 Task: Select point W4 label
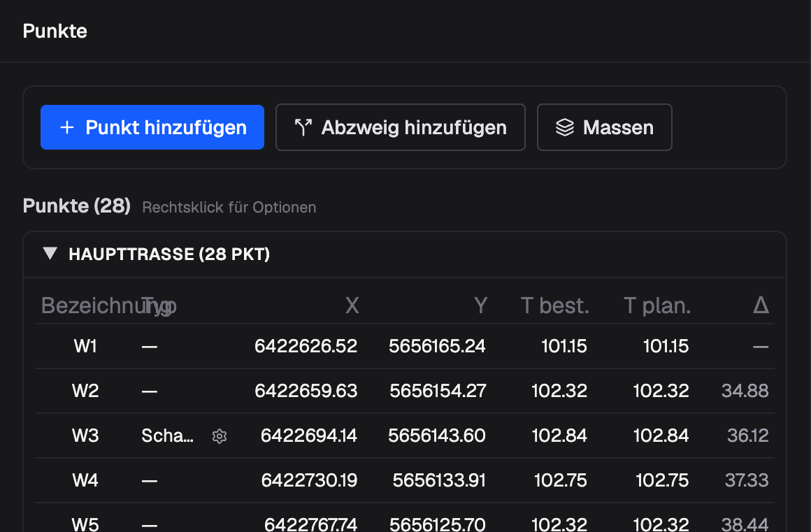85,480
